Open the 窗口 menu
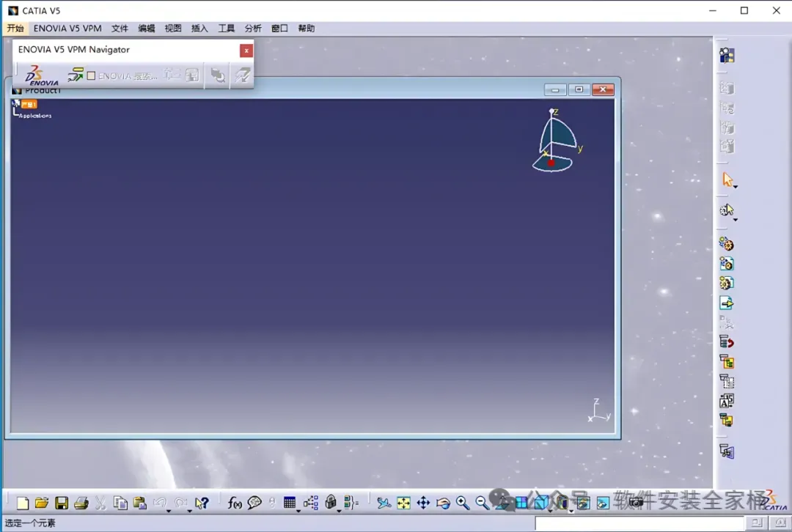792x532 pixels. [x=279, y=29]
